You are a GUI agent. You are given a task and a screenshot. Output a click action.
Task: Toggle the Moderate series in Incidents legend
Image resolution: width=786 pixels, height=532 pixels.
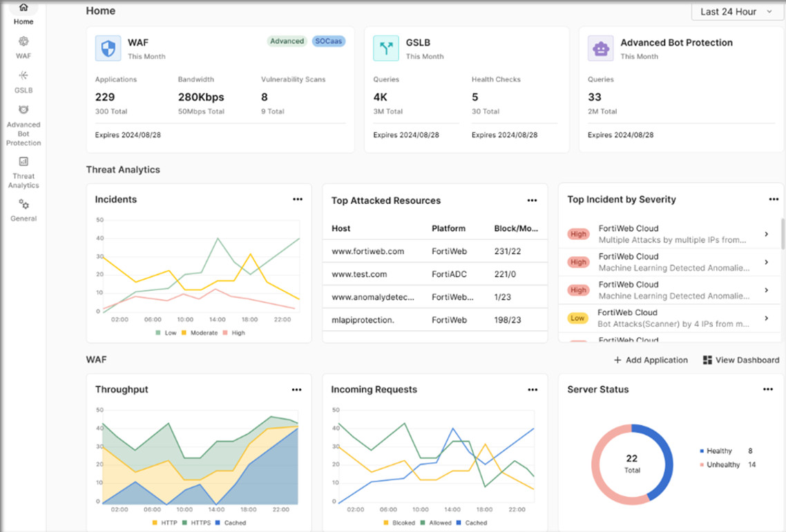200,333
